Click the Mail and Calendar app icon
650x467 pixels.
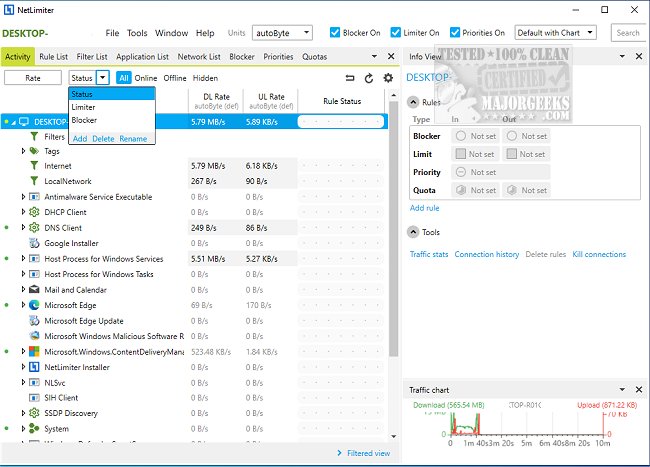[x=34, y=290]
